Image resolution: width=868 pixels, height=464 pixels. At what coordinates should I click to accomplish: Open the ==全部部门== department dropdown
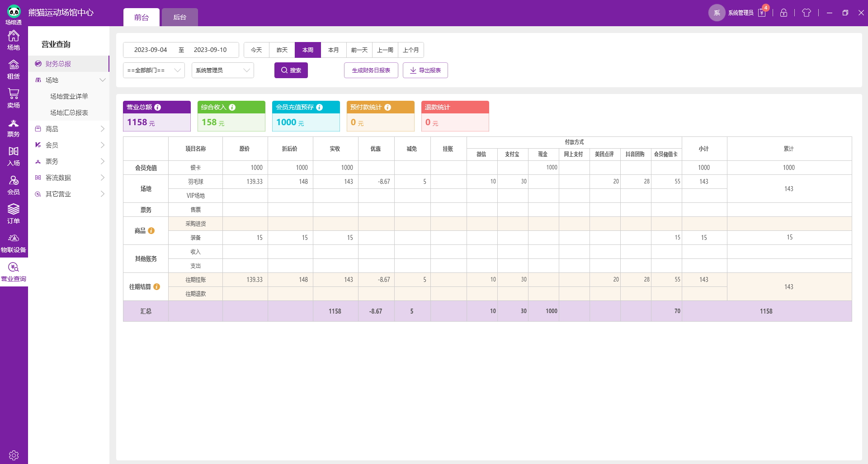click(154, 70)
